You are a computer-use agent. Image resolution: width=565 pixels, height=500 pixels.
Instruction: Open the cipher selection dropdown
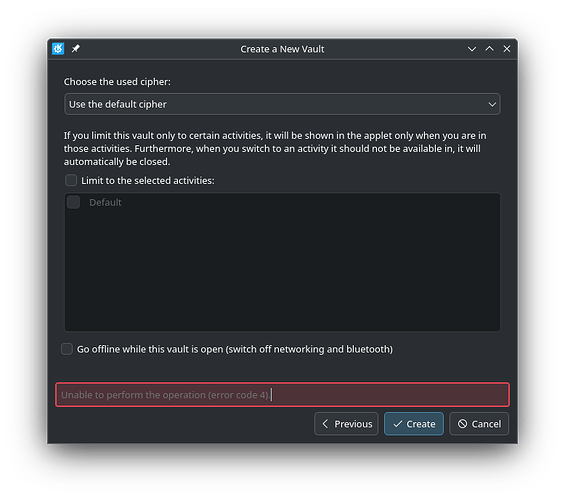tap(282, 104)
